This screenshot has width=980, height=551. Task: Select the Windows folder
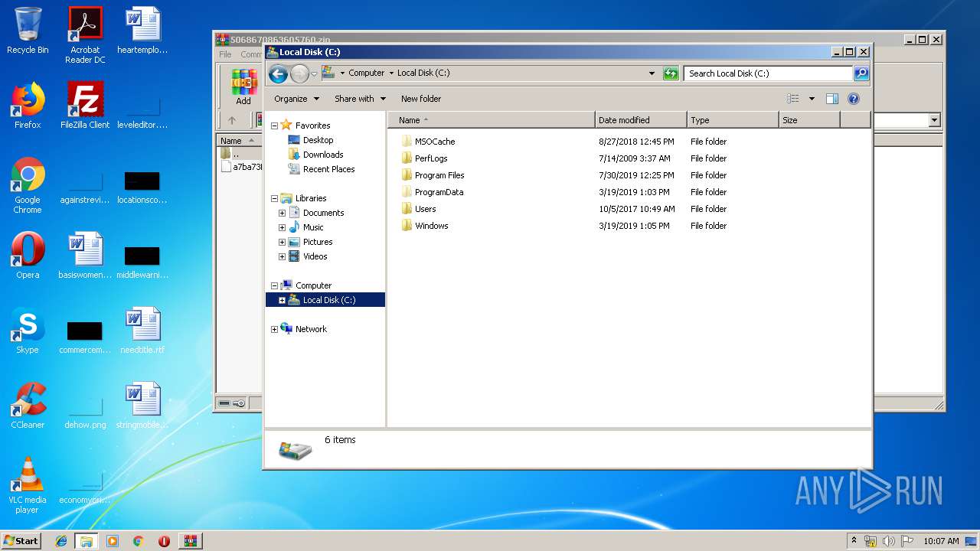431,226
